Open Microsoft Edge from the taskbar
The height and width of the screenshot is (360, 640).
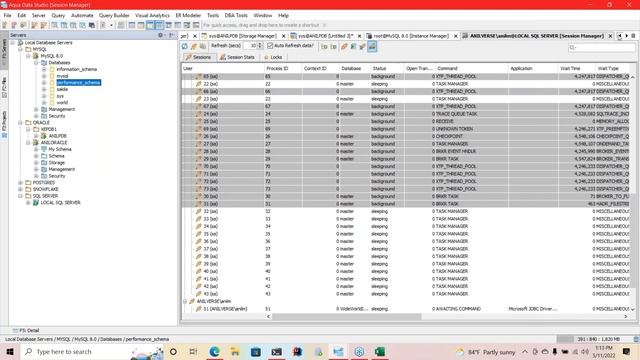pos(214,351)
